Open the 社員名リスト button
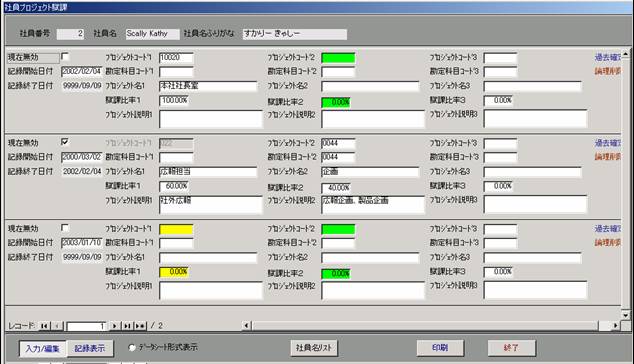The height and width of the screenshot is (364, 634). pos(314,348)
